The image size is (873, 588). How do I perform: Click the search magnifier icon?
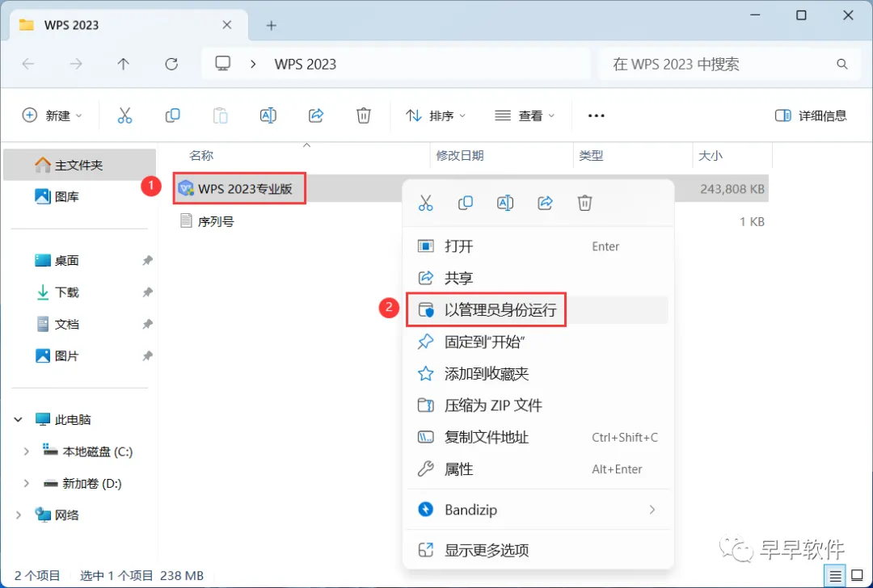(x=841, y=64)
